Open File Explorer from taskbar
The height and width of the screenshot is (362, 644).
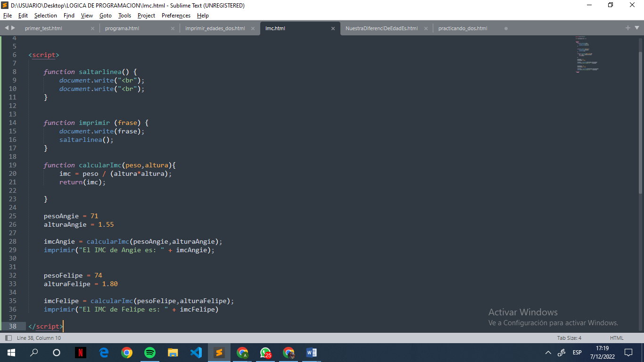(173, 353)
